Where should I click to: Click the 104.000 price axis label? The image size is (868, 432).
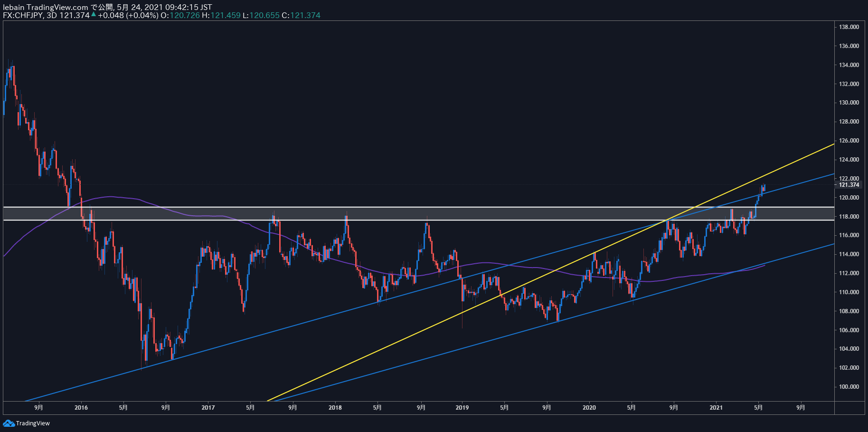849,349
